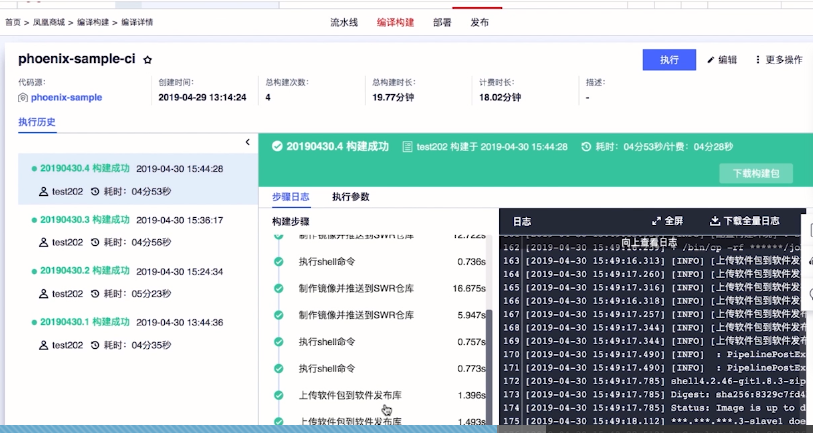
Task: Click the 执行 run button
Action: coord(669,60)
